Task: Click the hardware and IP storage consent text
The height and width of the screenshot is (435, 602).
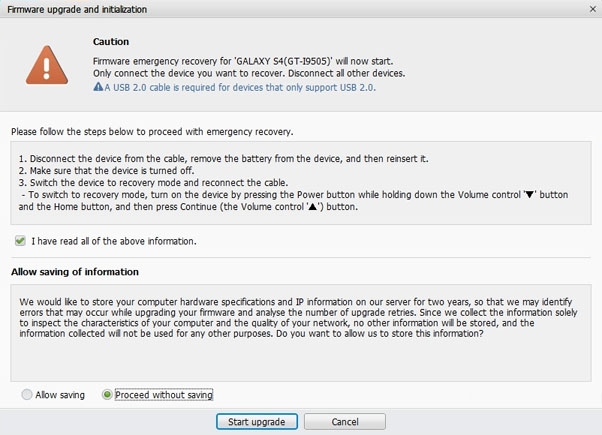Action: pos(298,318)
